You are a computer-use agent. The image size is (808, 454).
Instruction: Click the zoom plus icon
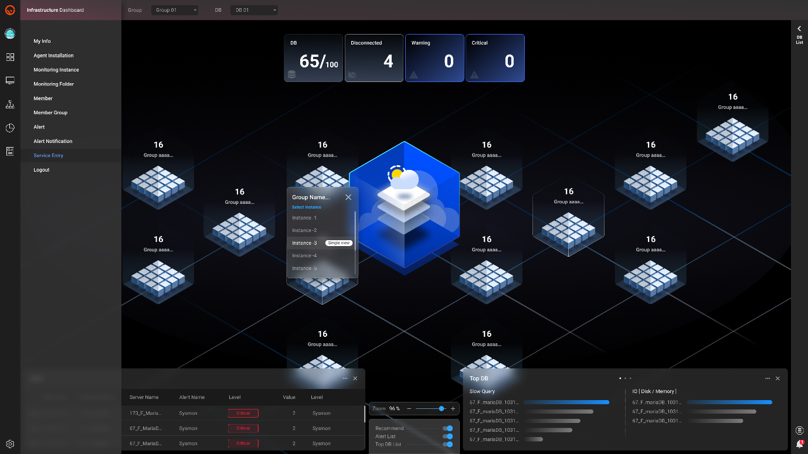453,408
